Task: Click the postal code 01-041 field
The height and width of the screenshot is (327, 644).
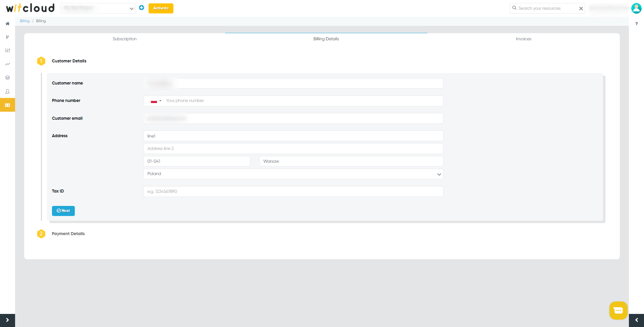Action: pyautogui.click(x=197, y=161)
